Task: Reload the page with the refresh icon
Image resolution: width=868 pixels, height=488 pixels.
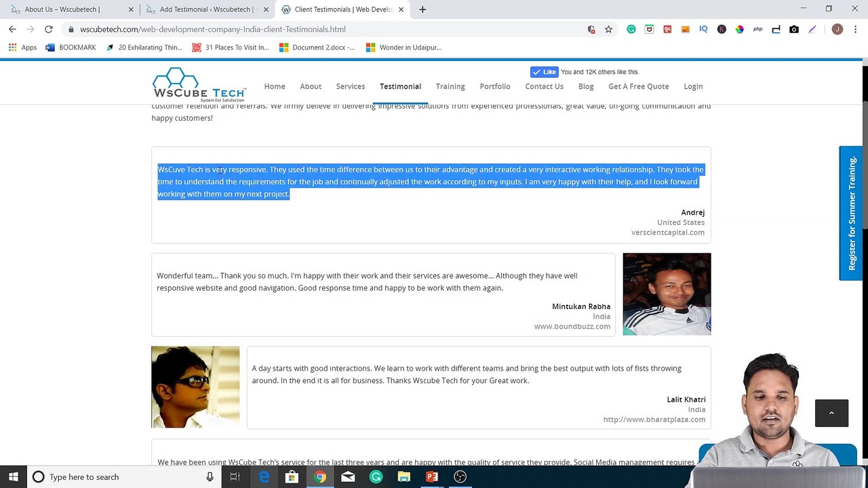Action: tap(49, 29)
